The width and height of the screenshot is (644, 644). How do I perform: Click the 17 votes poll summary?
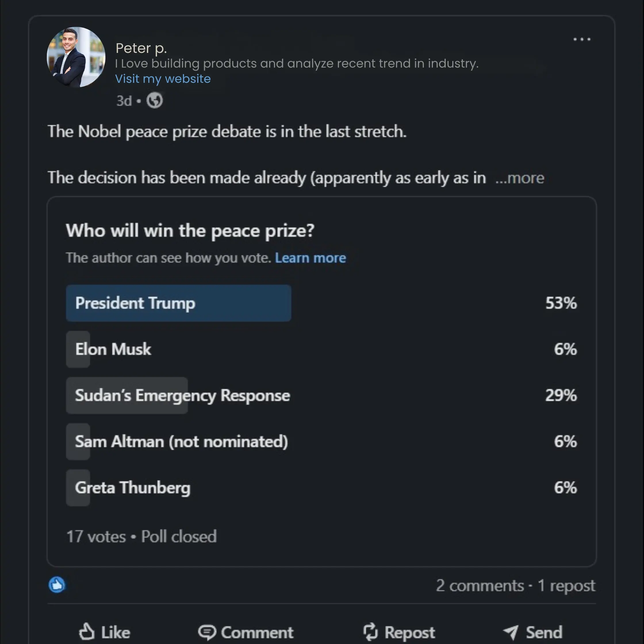coord(96,536)
